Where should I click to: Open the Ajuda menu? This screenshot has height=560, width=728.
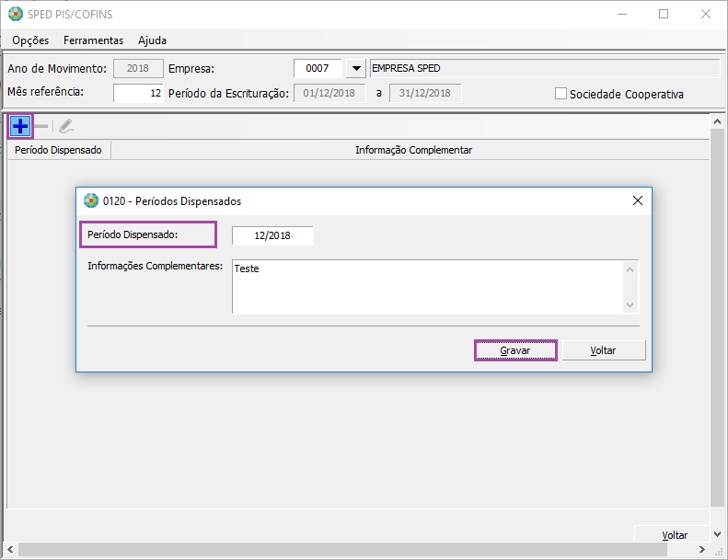(152, 40)
